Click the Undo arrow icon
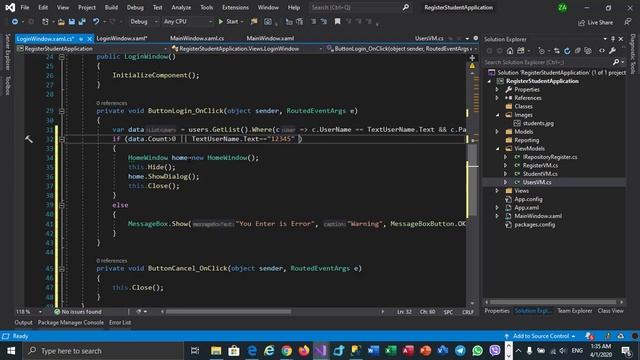Screen dimensions: 640x360 coord(96,22)
